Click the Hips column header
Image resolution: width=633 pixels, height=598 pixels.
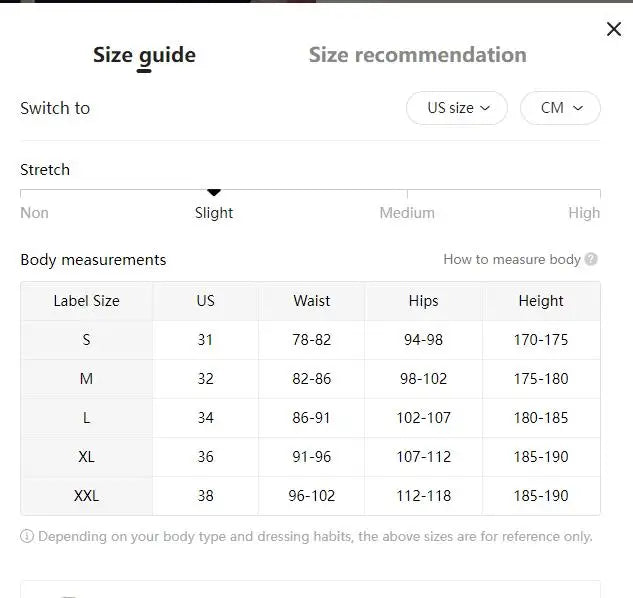coord(423,301)
